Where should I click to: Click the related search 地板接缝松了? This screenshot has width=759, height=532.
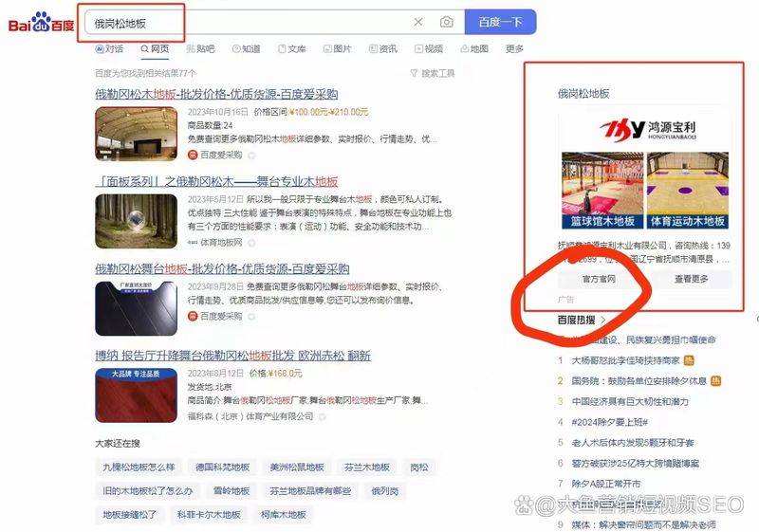pyautogui.click(x=130, y=514)
